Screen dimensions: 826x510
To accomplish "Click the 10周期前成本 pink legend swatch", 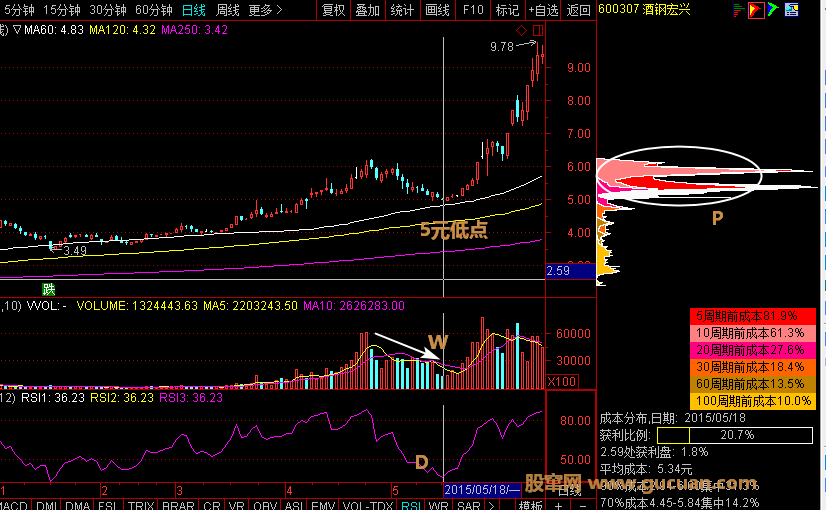I will pos(753,333).
